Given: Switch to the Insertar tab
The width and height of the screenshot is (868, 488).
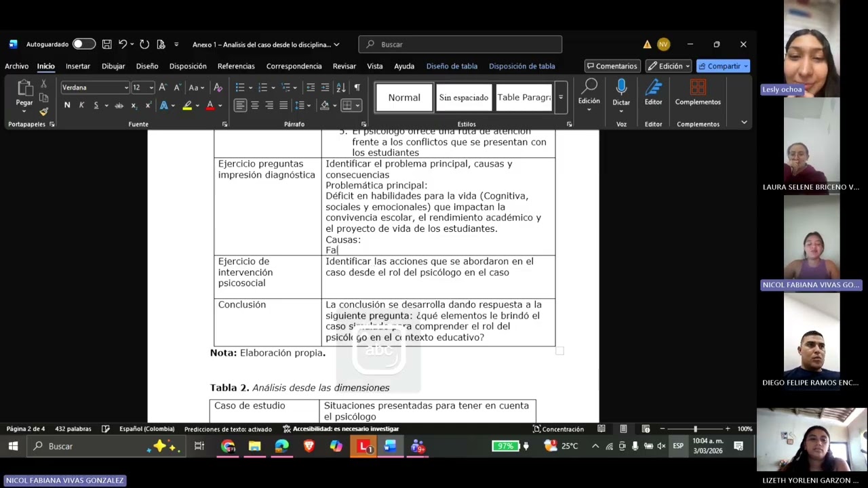Looking at the screenshot, I should pos(78,66).
